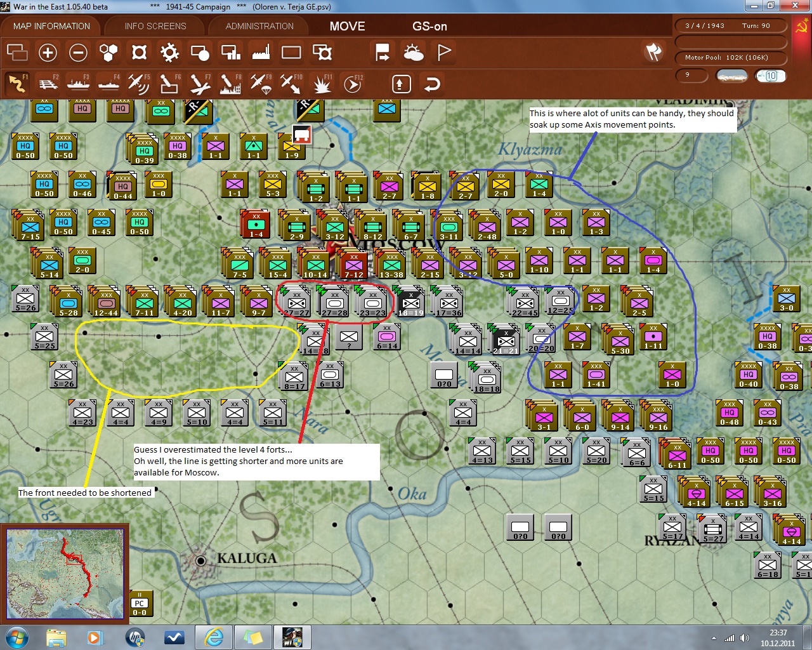The image size is (812, 650).
Task: Click the GS-on ground support toggle
Action: tap(429, 26)
